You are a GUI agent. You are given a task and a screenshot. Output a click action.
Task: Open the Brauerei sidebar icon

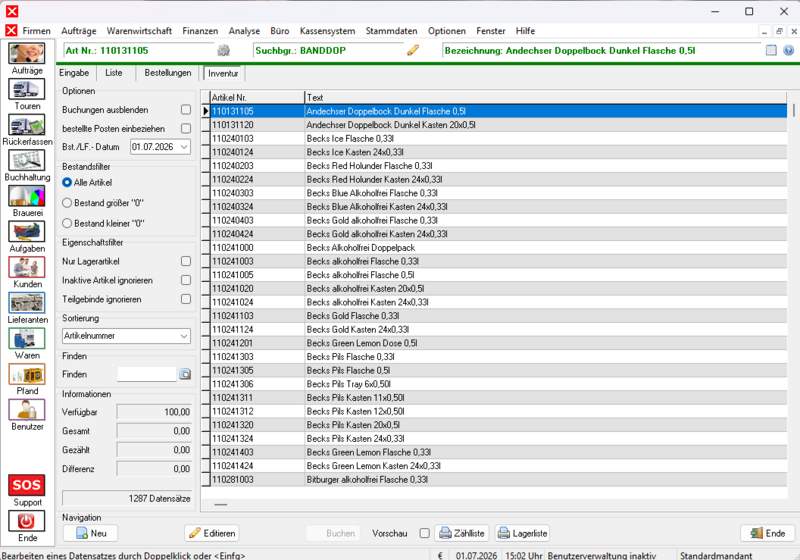[27, 196]
